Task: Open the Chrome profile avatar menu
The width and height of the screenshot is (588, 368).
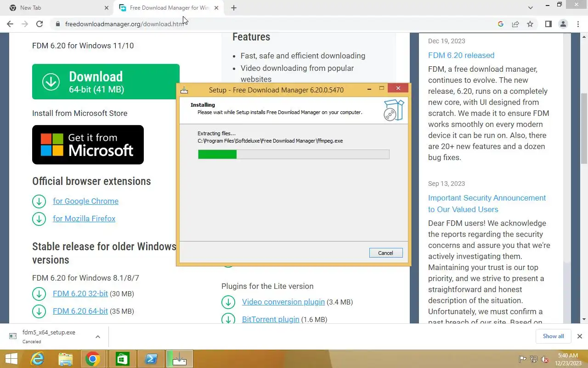Action: click(x=563, y=24)
